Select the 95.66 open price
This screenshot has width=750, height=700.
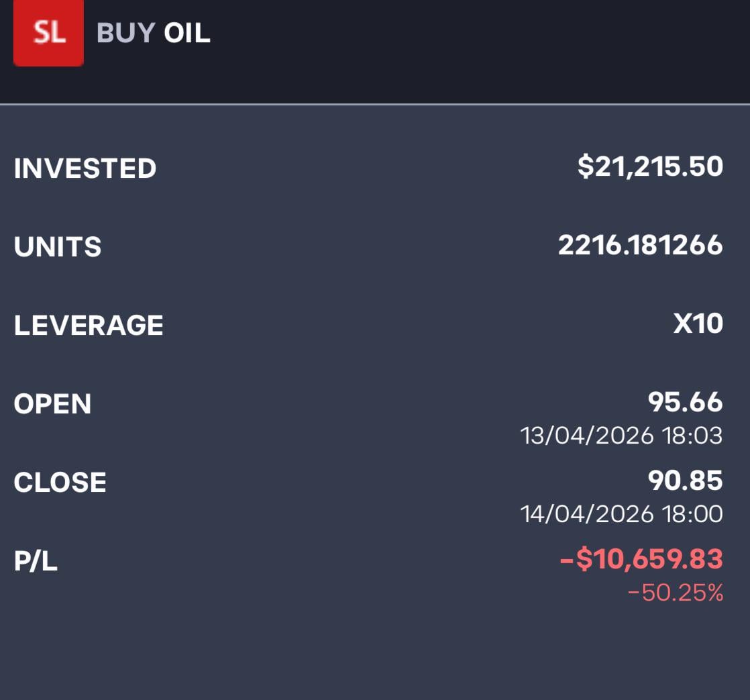coord(685,403)
